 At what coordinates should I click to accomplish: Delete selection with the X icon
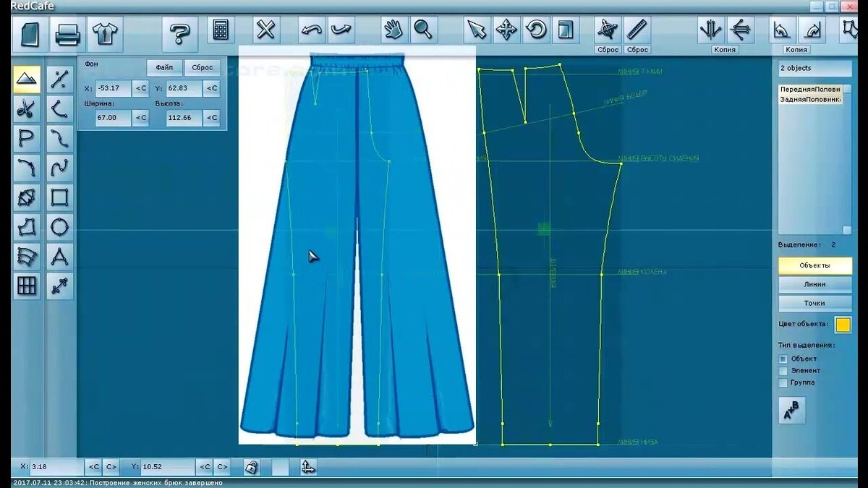click(266, 30)
